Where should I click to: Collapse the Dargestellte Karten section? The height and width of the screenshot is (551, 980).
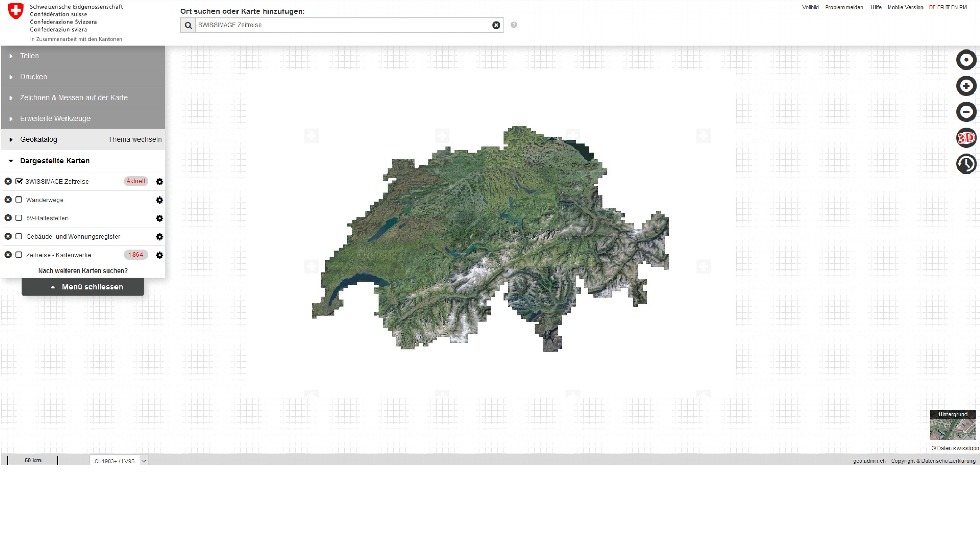pos(54,161)
